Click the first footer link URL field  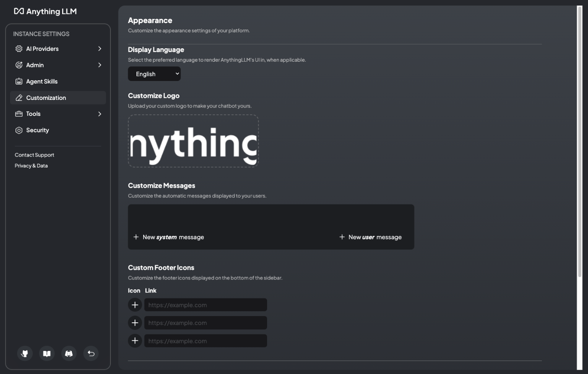pos(206,305)
